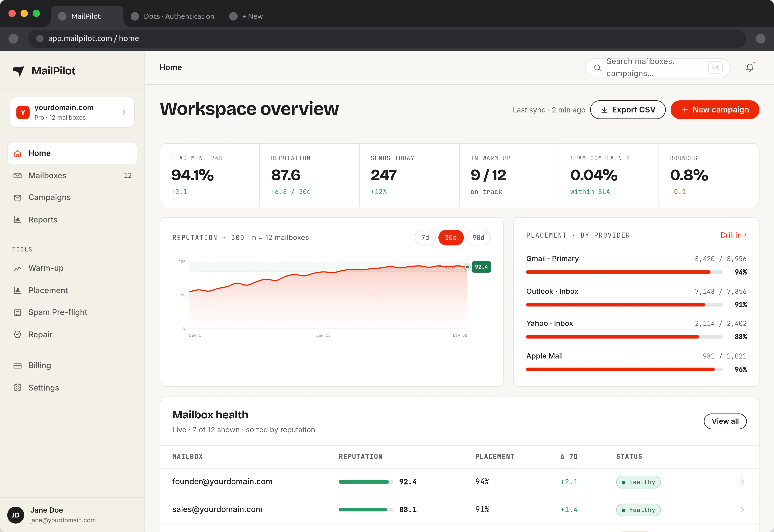Click the red Y workspace avatar

tap(23, 112)
